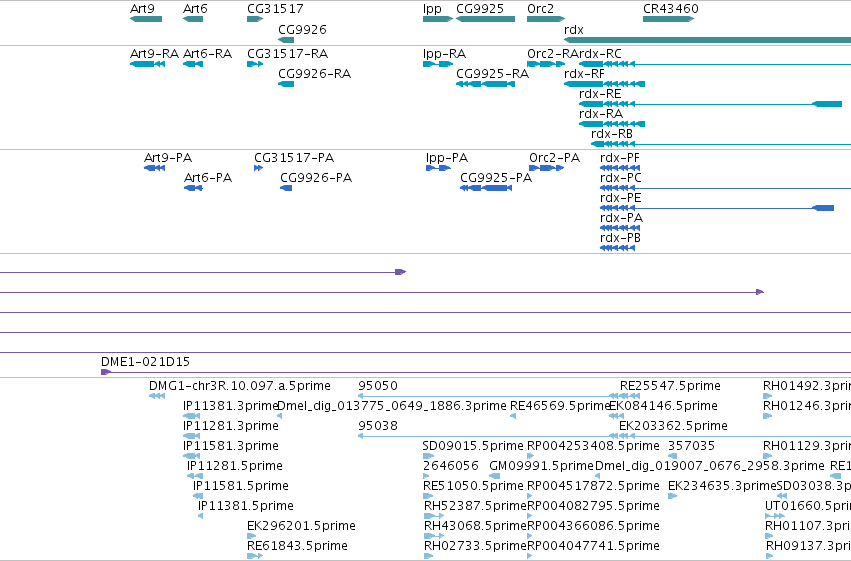Select EST IP11581.3prime
This screenshot has height=561, width=851.
click(x=192, y=456)
